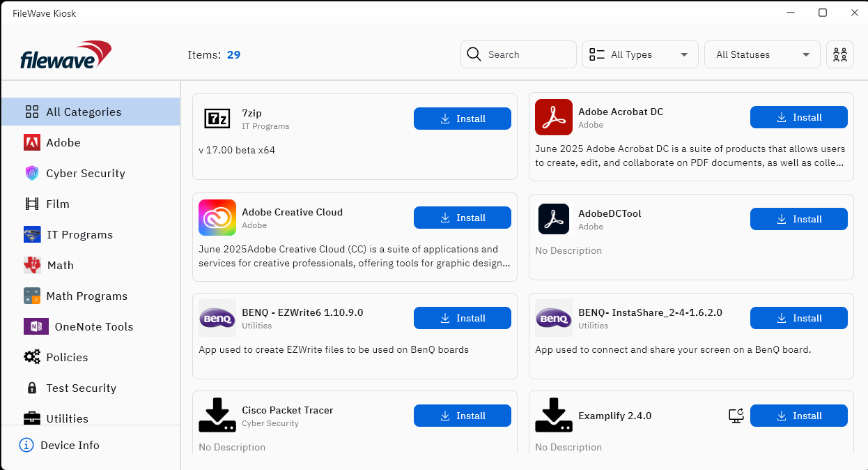This screenshot has width=868, height=470.
Task: Open the Math Programs category
Action: (91, 296)
